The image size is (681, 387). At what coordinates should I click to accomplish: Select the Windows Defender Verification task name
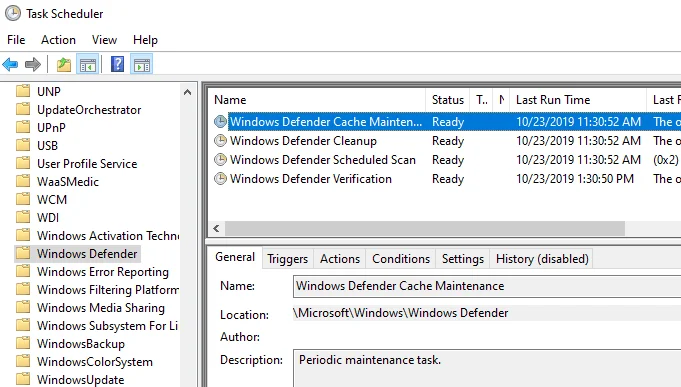311,179
